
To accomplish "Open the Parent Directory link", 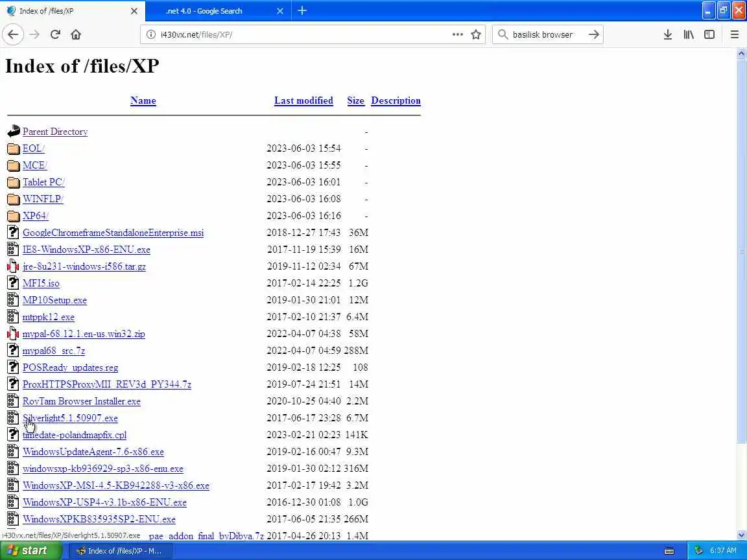I will (54, 132).
